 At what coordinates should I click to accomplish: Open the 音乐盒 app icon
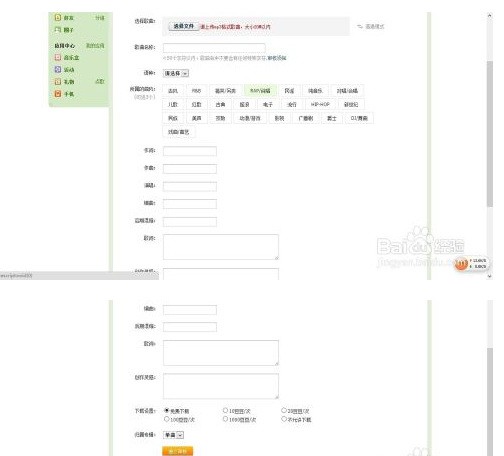(58, 57)
